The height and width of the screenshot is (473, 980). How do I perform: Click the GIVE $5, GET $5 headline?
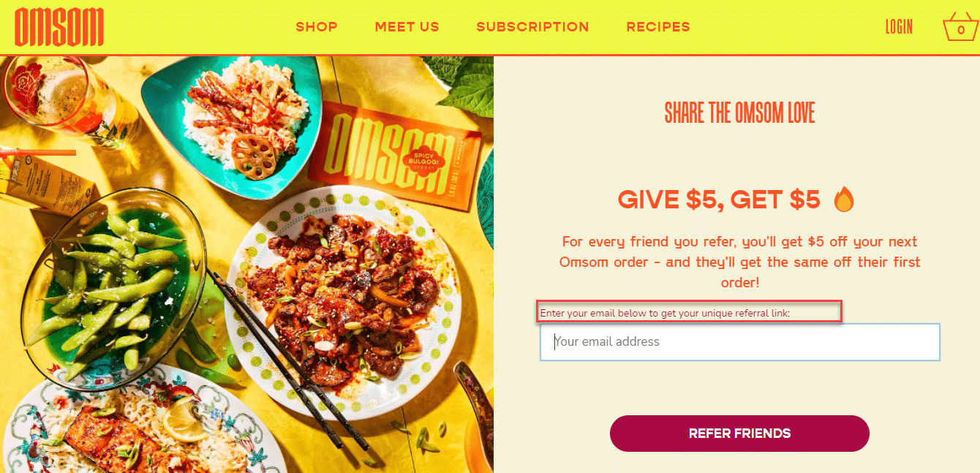point(719,199)
